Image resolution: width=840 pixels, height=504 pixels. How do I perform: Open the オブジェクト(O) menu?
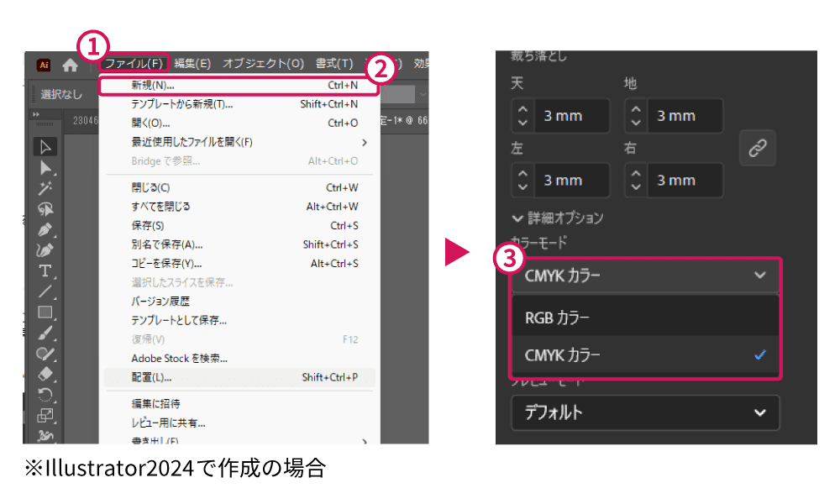pyautogui.click(x=263, y=63)
